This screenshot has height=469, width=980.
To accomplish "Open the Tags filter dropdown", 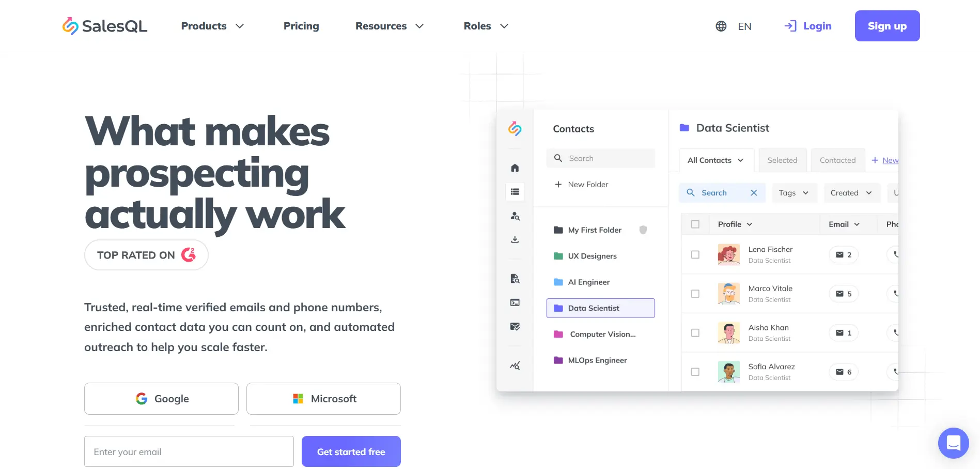I will click(794, 193).
